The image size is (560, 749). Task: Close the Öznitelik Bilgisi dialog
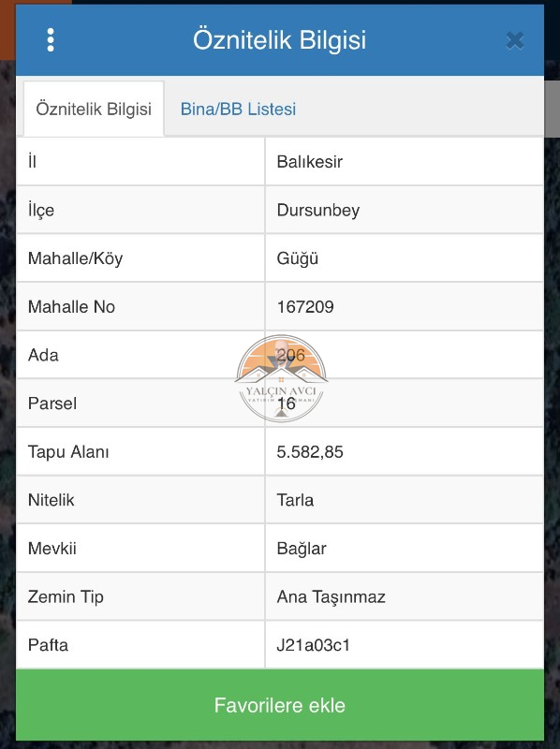(515, 40)
